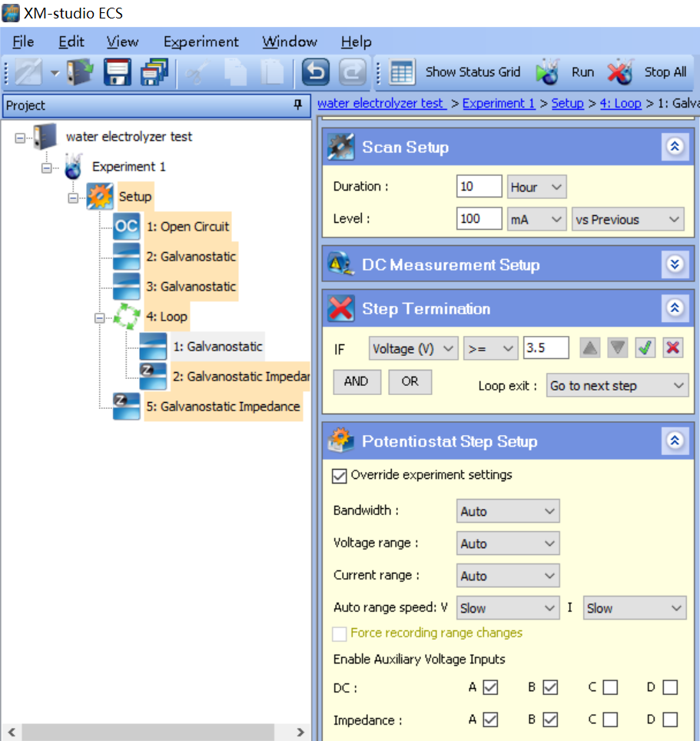Follow the Setup breadcrumb link
The height and width of the screenshot is (741, 700).
567,103
